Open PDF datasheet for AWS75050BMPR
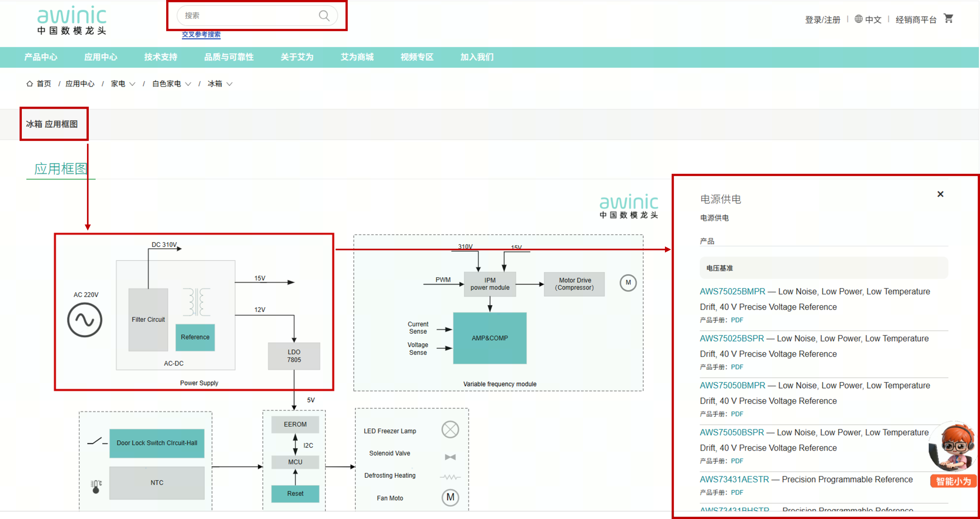980x519 pixels. [737, 414]
